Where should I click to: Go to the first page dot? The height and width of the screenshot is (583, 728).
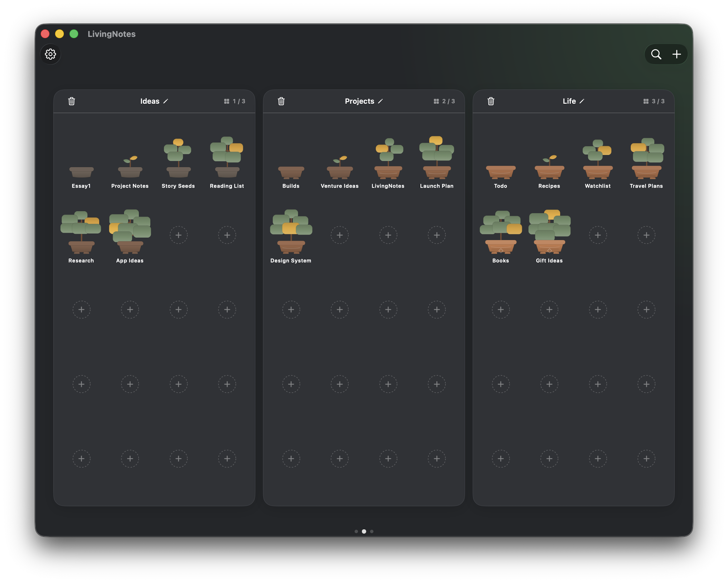click(356, 531)
